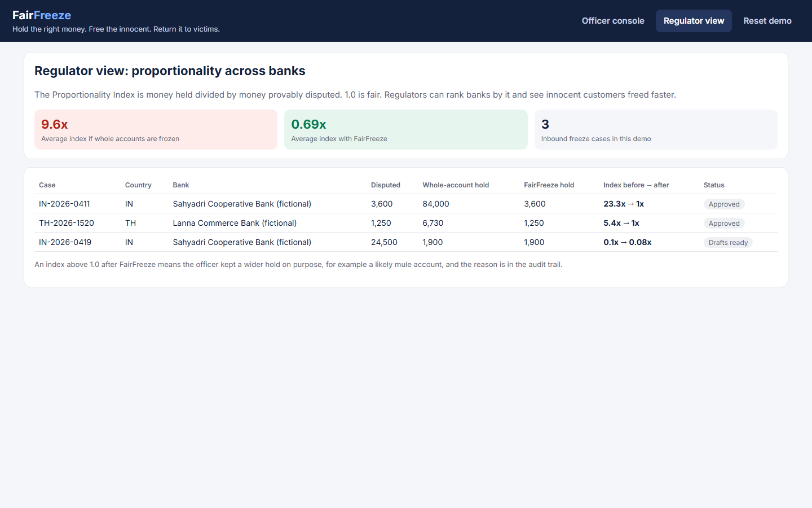Viewport: 812px width, 508px height.
Task: Click the 1,250 disputed amount for TH-2026-1520
Action: [x=381, y=223]
